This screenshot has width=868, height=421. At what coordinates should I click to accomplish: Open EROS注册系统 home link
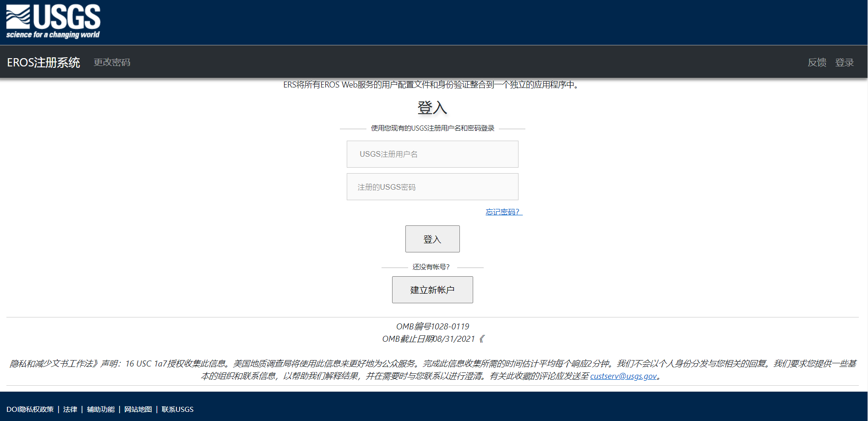click(43, 62)
